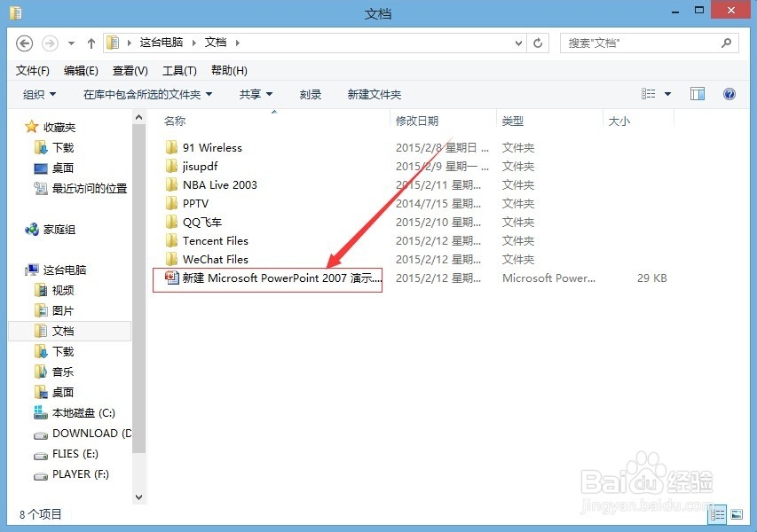Select the PPTV folder icon

(171, 204)
